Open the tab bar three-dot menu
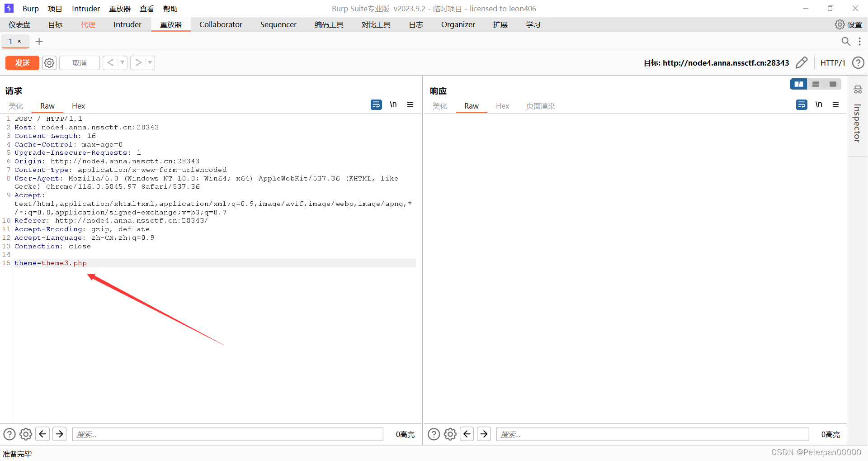The width and height of the screenshot is (868, 461). [859, 41]
